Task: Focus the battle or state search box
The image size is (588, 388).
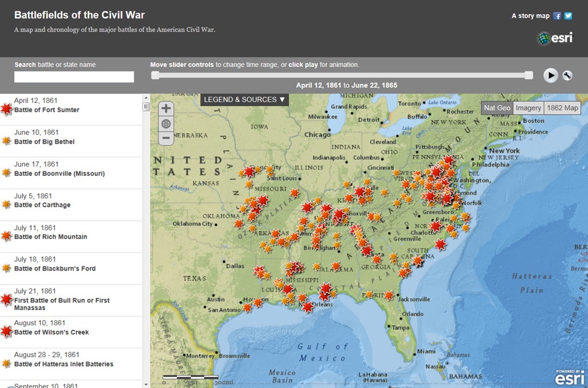Action: click(x=74, y=77)
